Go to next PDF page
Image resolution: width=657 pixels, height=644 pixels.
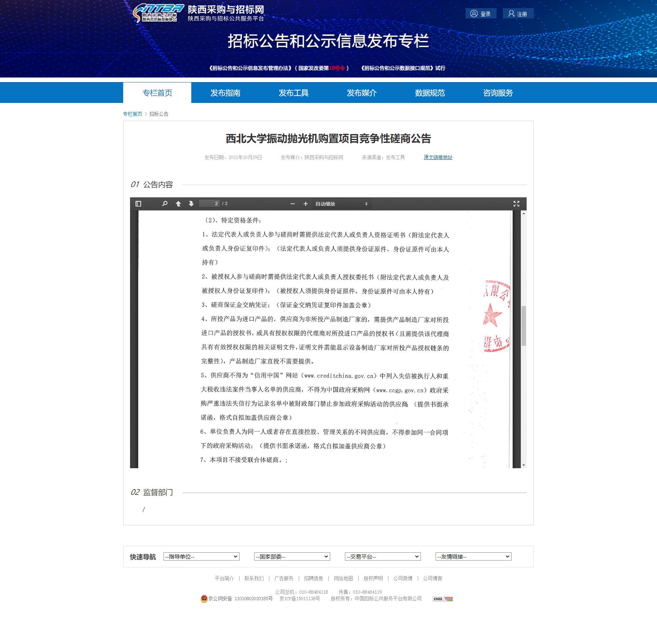(x=191, y=204)
